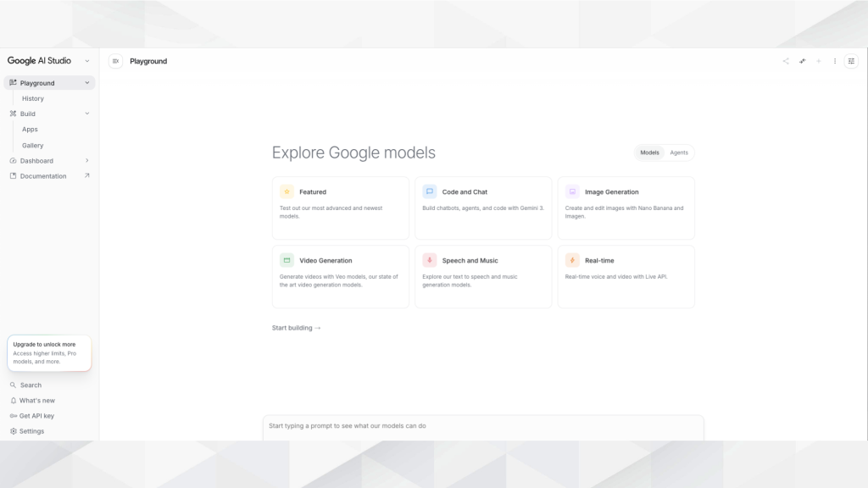Click the prompt input field
Image resolution: width=868 pixels, height=488 pixels.
pos(483,426)
